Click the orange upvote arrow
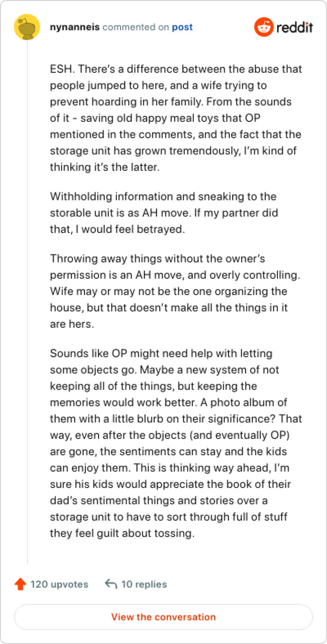327x644 pixels. (x=20, y=583)
